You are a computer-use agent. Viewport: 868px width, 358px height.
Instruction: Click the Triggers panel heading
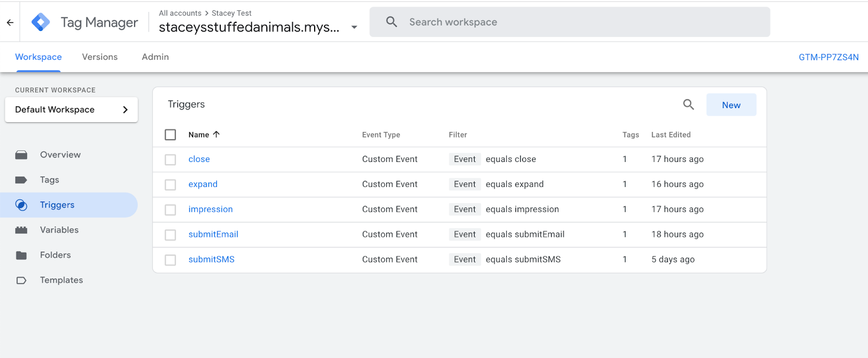[x=187, y=104]
